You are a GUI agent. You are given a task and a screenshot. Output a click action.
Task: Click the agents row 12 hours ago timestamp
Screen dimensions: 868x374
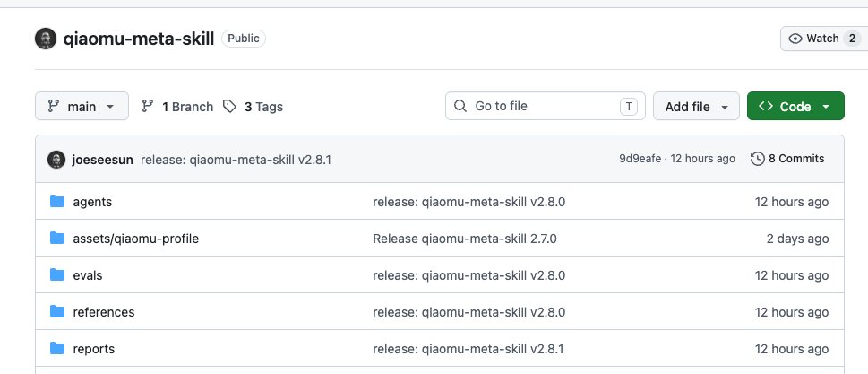tap(792, 202)
